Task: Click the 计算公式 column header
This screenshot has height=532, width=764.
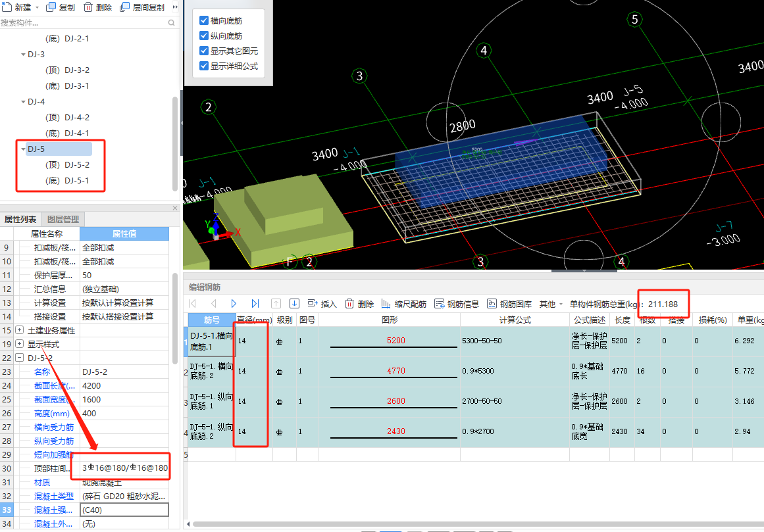Action: pyautogui.click(x=515, y=320)
